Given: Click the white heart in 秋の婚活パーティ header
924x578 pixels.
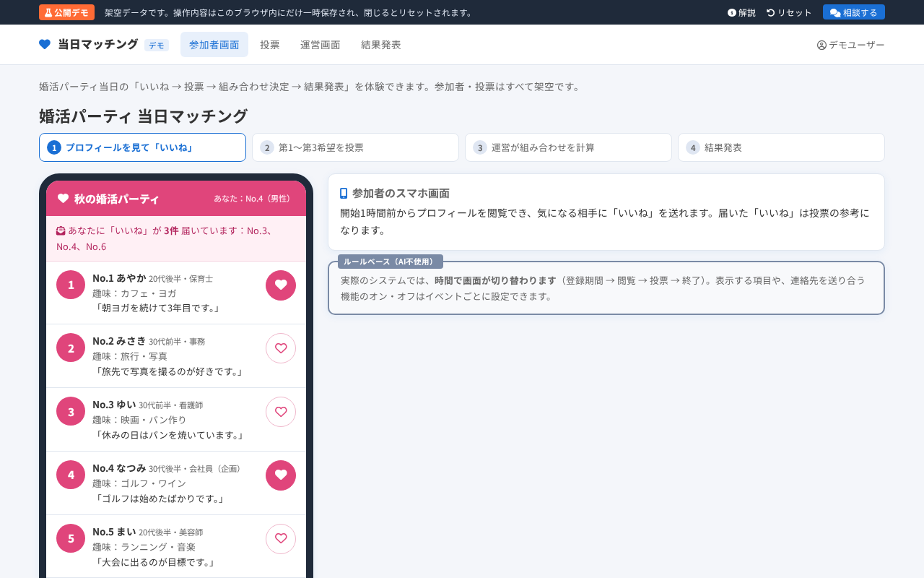Looking at the screenshot, I should tap(63, 198).
